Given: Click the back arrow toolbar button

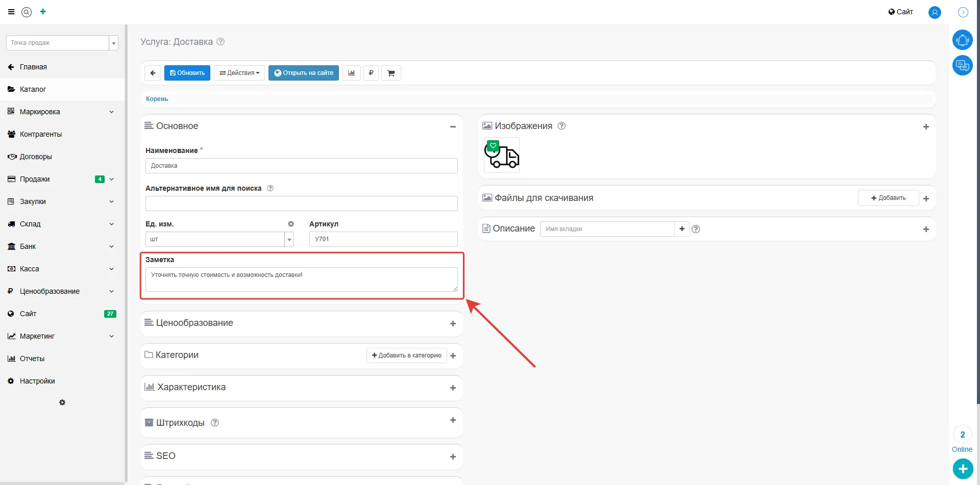Looking at the screenshot, I should (x=153, y=73).
